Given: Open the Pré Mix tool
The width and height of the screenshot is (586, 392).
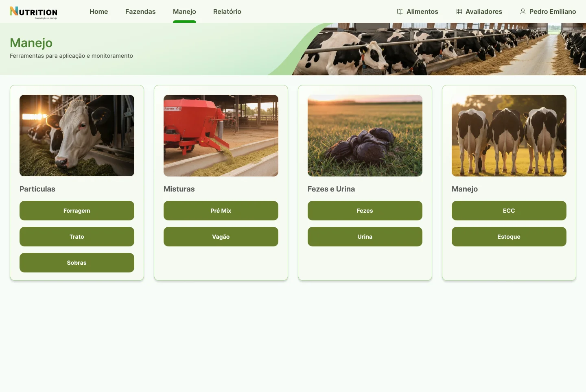Looking at the screenshot, I should click(x=221, y=211).
